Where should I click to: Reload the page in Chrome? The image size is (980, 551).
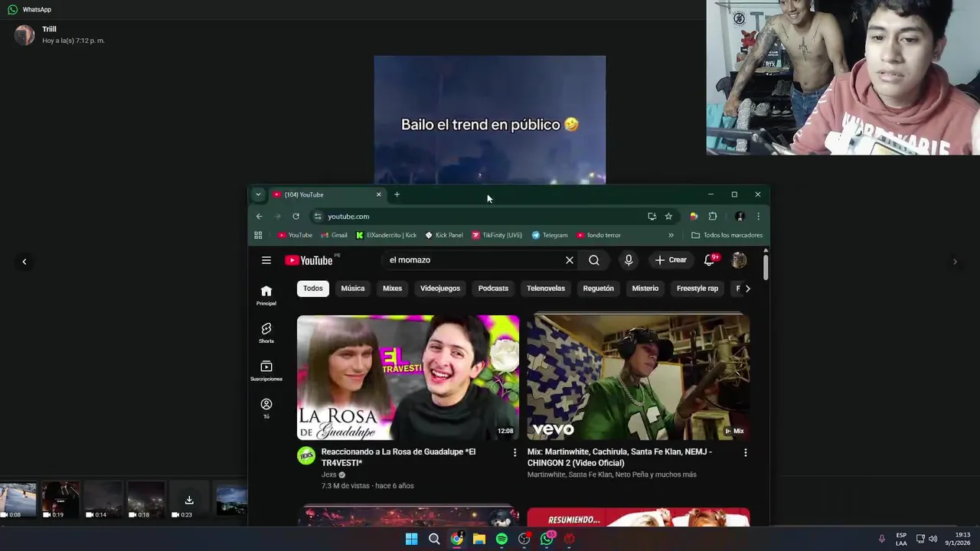(296, 217)
